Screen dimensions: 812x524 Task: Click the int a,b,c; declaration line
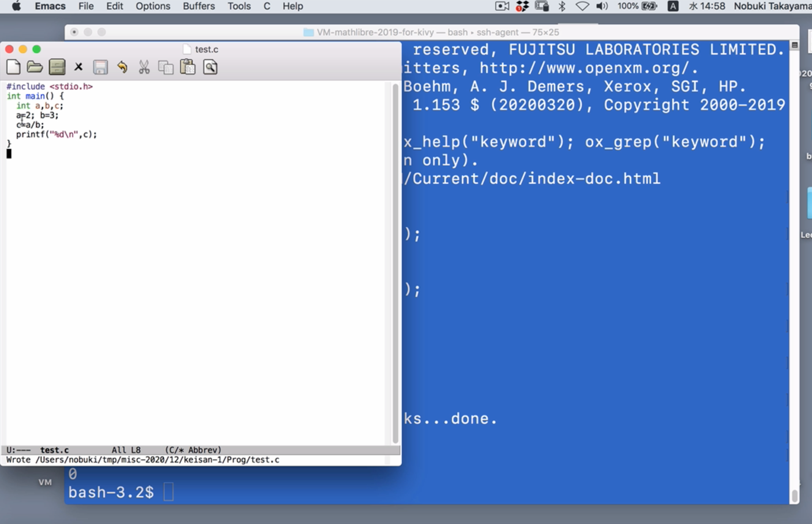[x=40, y=106]
